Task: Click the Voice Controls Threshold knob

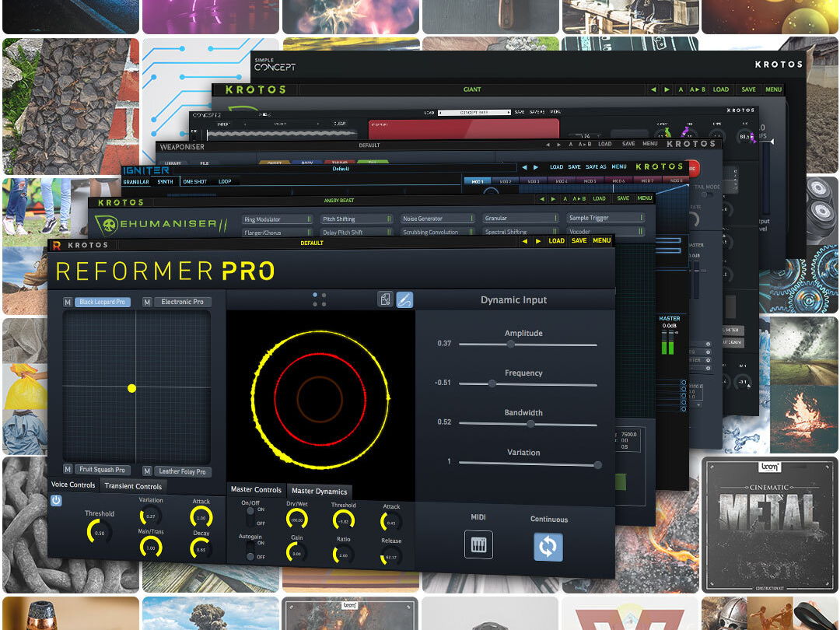Action: [x=99, y=532]
